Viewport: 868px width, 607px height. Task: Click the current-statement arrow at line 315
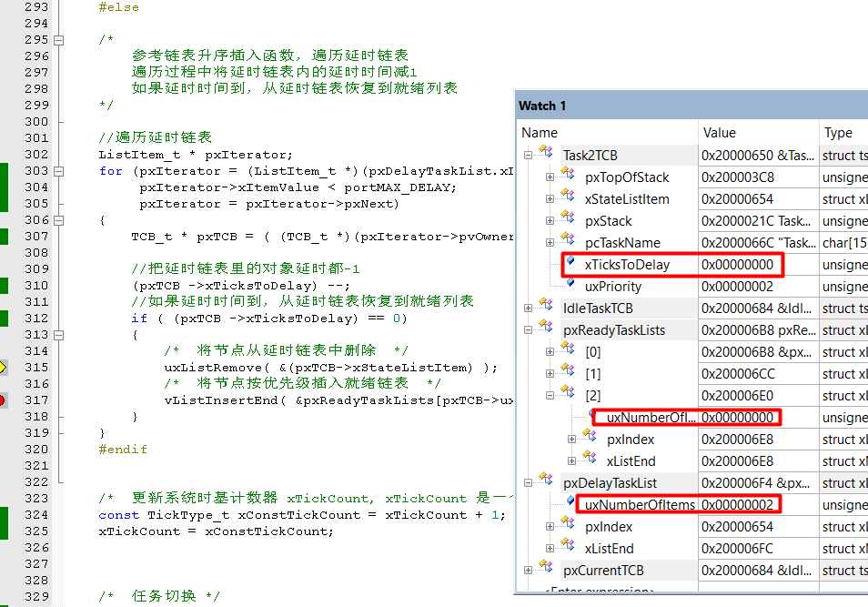coord(2,367)
